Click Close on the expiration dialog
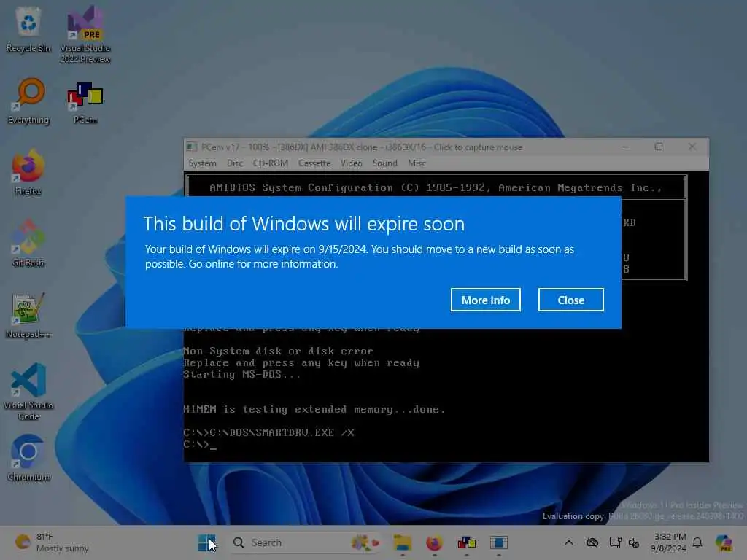The width and height of the screenshot is (747, 560). (570, 300)
